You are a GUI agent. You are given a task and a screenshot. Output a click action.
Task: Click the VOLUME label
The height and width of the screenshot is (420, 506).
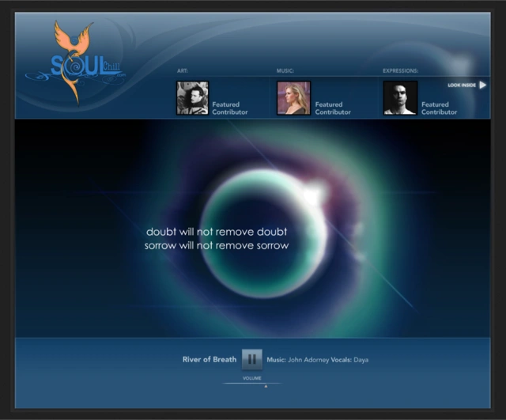coord(252,378)
